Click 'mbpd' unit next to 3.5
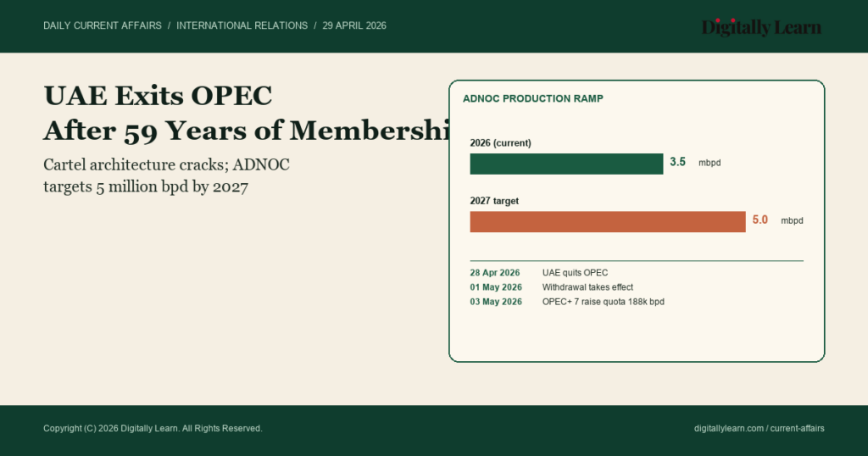 coord(709,163)
